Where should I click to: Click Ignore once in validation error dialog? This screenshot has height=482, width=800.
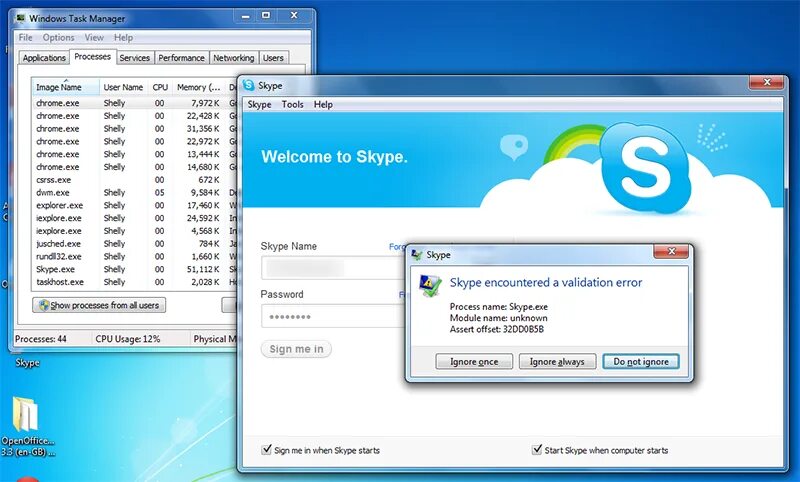click(x=474, y=362)
